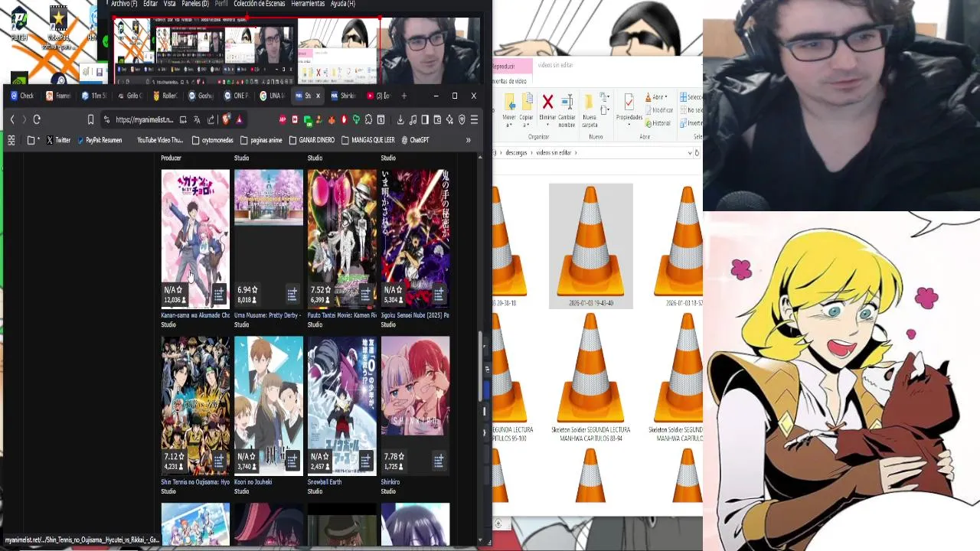Open YouTube Video Thu... bookmark
Screen dimensions: 980x551
160,140
